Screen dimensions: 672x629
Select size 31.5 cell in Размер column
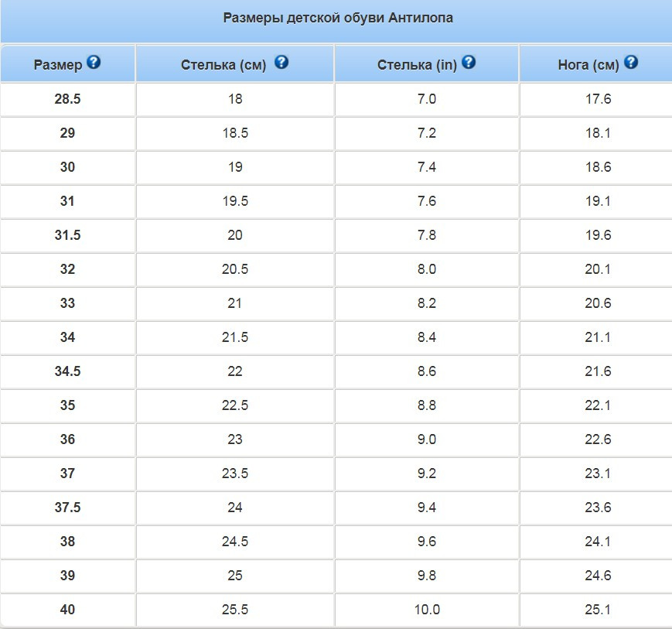pos(67,235)
